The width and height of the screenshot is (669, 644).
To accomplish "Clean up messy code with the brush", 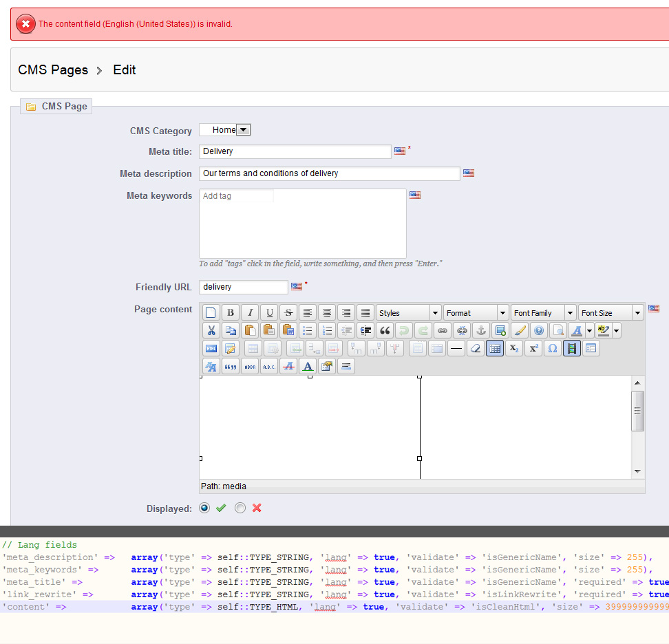I will [x=520, y=330].
